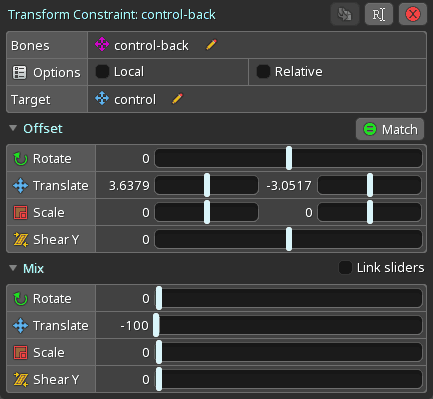Image resolution: width=433 pixels, height=399 pixels.
Task: Click the Options list icon
Action: point(19,72)
